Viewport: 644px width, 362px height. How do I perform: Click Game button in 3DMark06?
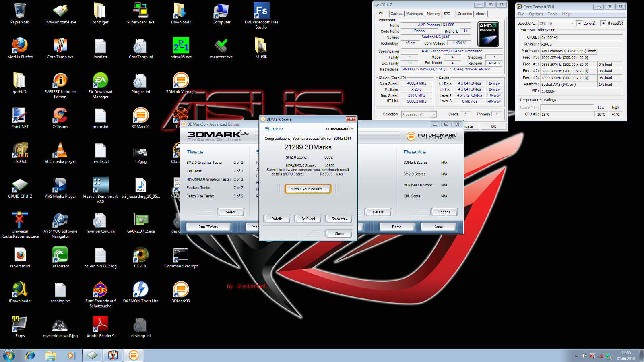[440, 227]
